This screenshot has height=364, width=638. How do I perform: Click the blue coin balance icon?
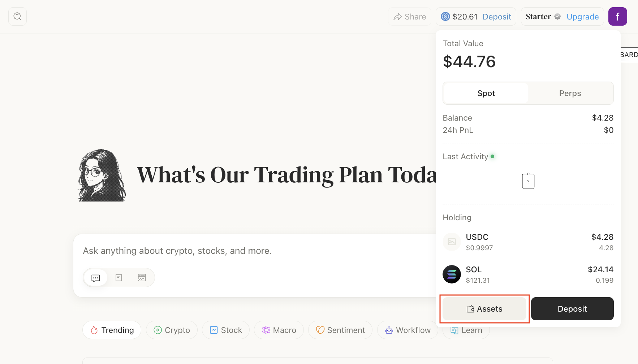[x=445, y=17]
